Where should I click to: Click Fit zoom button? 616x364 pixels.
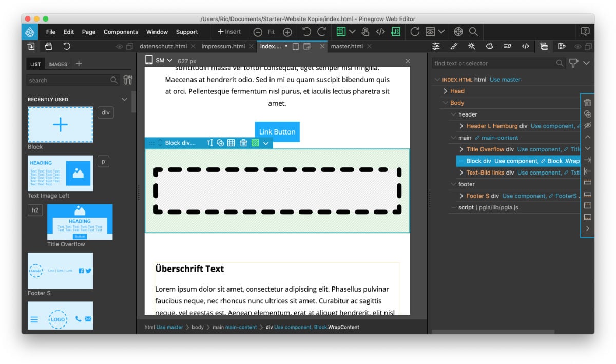[272, 32]
